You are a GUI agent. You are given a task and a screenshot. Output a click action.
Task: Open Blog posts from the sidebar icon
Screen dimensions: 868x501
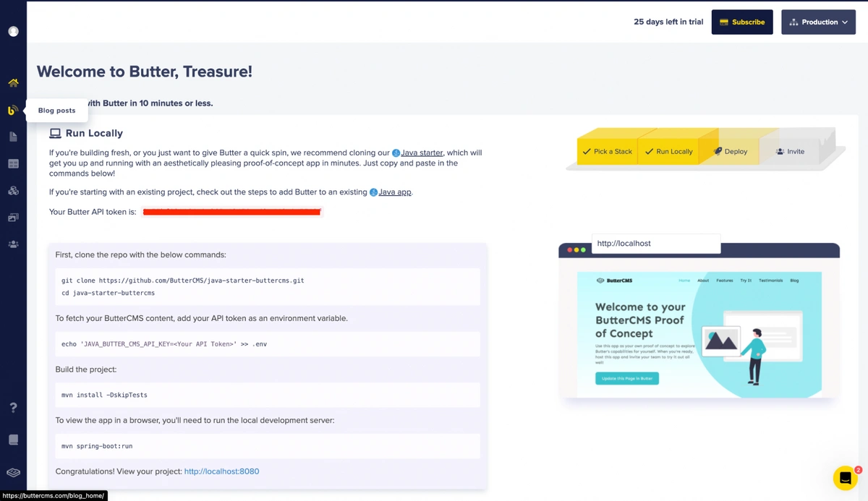(13, 110)
